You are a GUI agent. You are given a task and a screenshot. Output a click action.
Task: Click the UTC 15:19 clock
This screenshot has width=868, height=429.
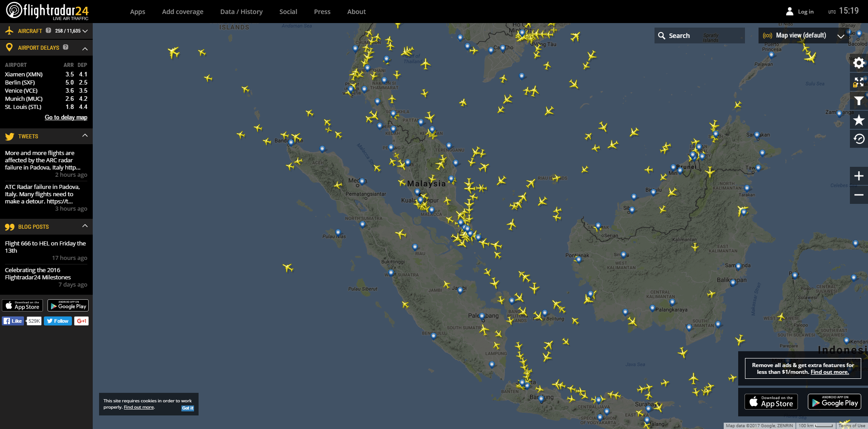(x=844, y=11)
